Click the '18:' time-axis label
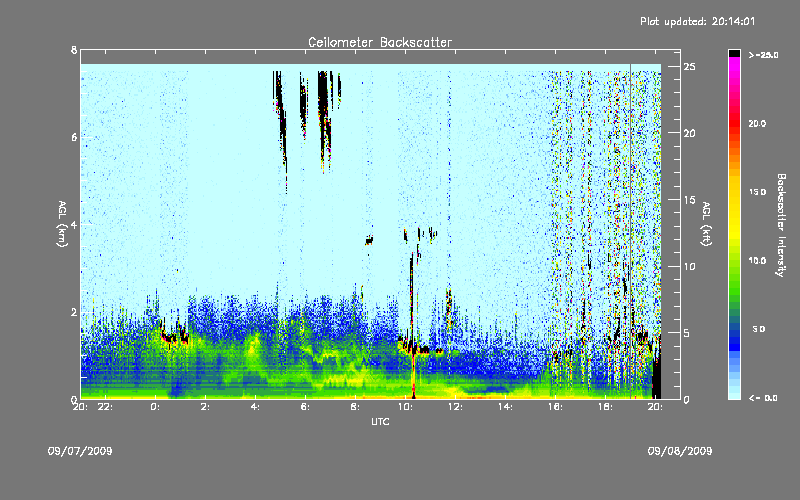Image resolution: width=800 pixels, height=500 pixels. 606,407
